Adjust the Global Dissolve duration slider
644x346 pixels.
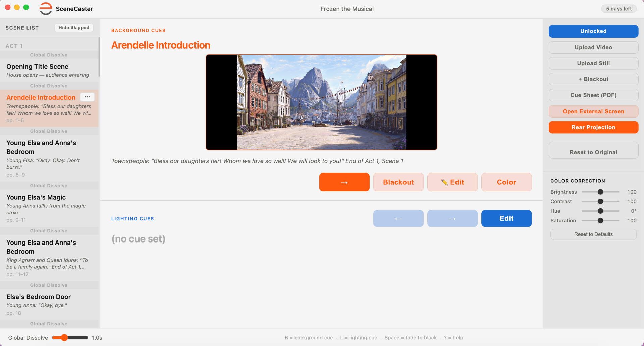pos(70,338)
